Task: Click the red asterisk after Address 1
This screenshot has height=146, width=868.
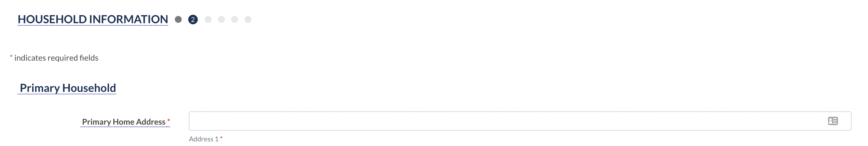Action: point(221,138)
